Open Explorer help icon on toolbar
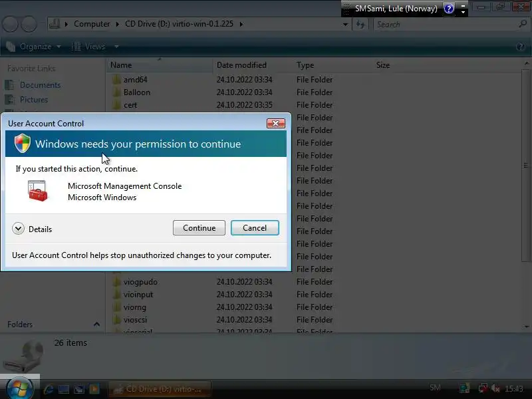 [520, 47]
